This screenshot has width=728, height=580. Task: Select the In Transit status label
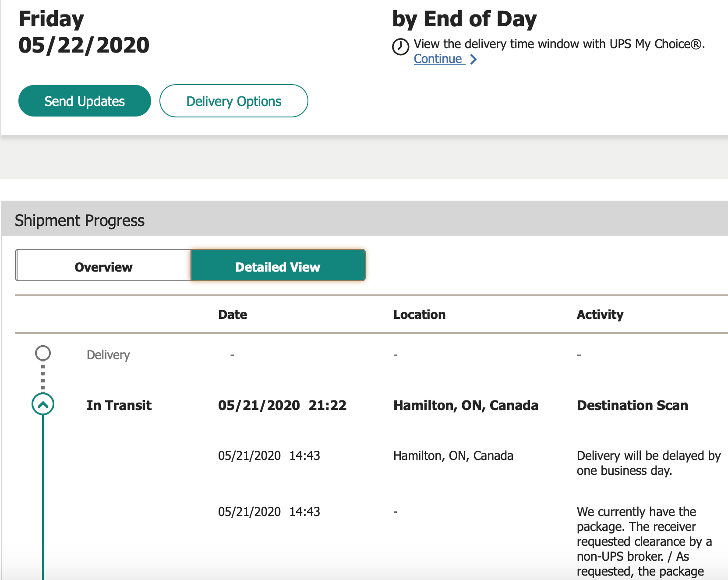pyautogui.click(x=119, y=405)
